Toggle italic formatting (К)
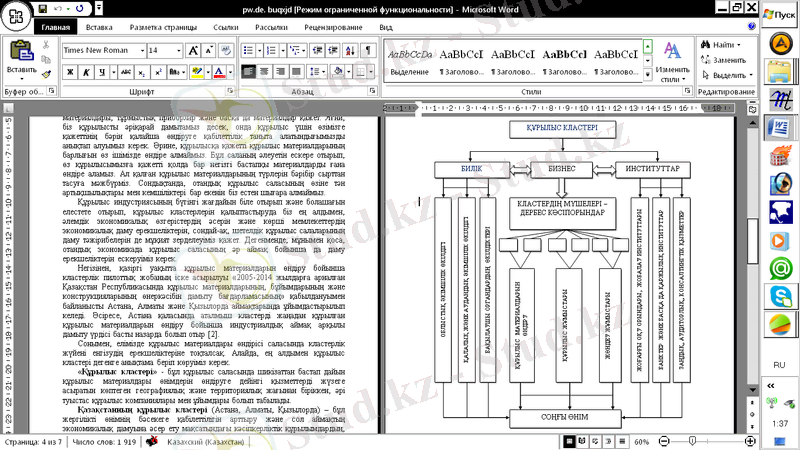 (87, 72)
